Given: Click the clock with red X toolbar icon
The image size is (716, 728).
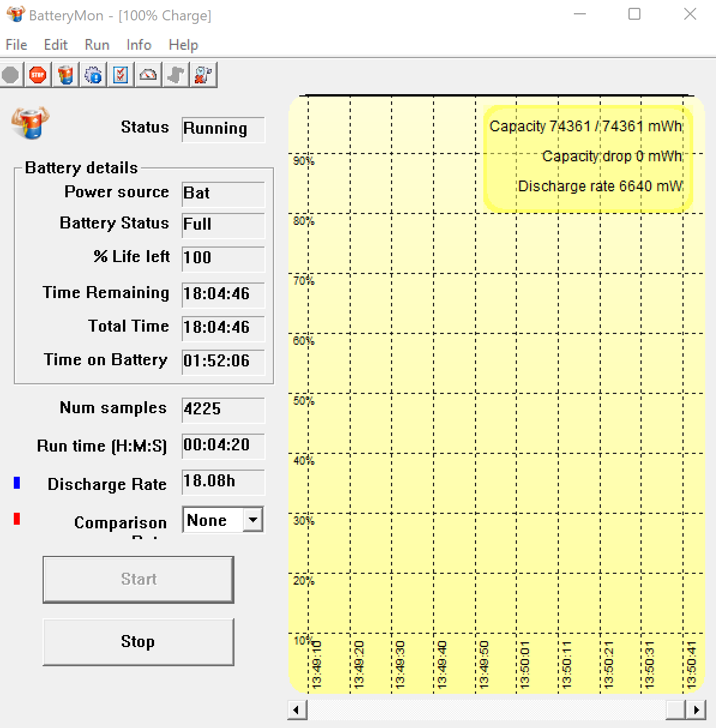Looking at the screenshot, I should tap(203, 75).
